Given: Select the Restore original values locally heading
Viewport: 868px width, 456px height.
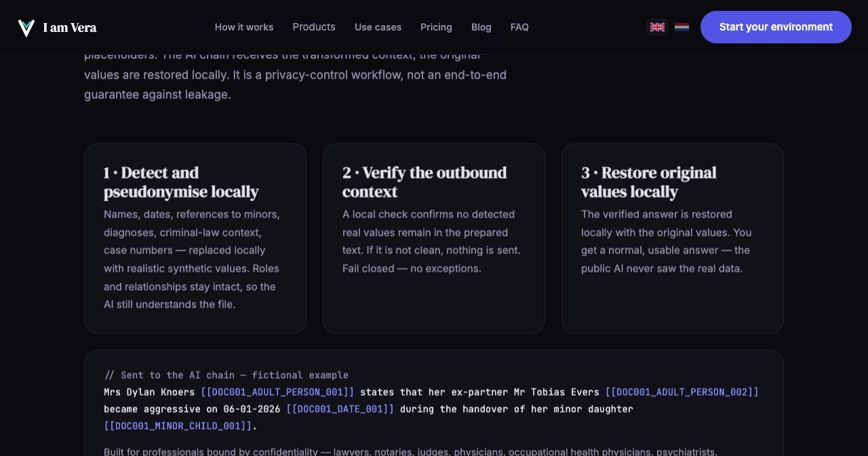Looking at the screenshot, I should pyautogui.click(x=649, y=182).
